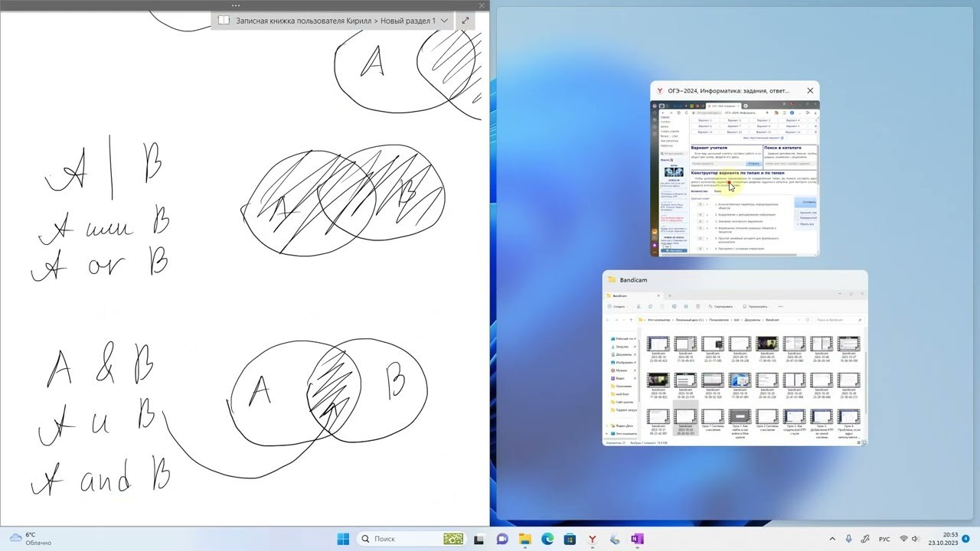Open the pen menu in the system tray
980x551 pixels.
(864, 539)
